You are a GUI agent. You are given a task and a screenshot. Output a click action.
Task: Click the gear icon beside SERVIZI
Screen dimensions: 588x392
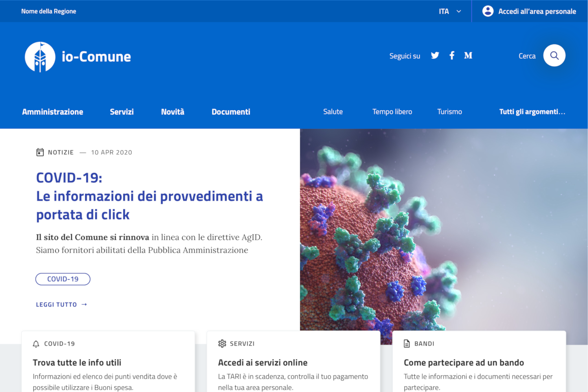click(x=222, y=343)
